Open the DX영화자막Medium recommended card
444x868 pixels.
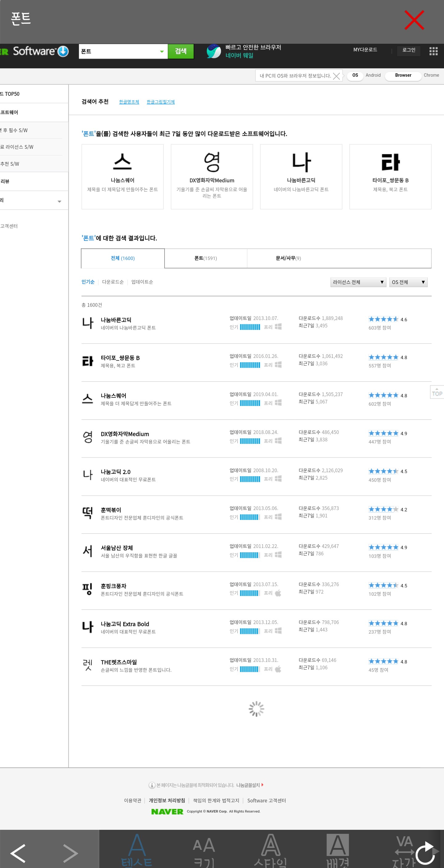212,176
